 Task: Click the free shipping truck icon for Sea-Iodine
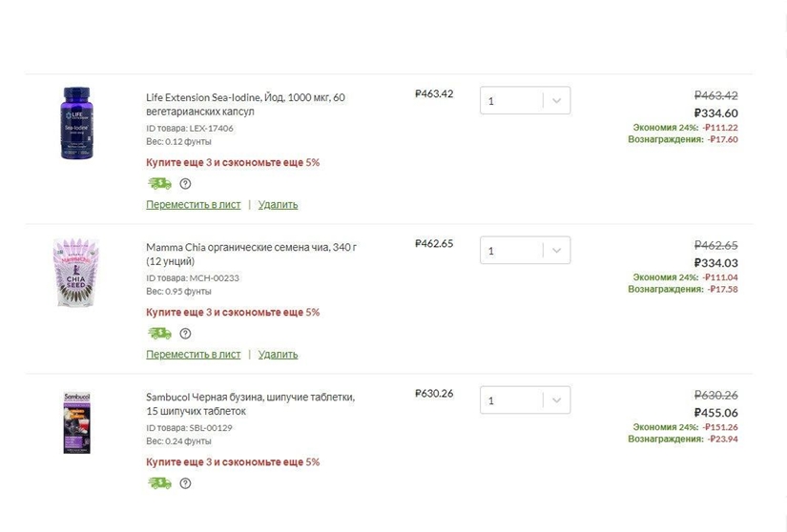click(x=159, y=184)
